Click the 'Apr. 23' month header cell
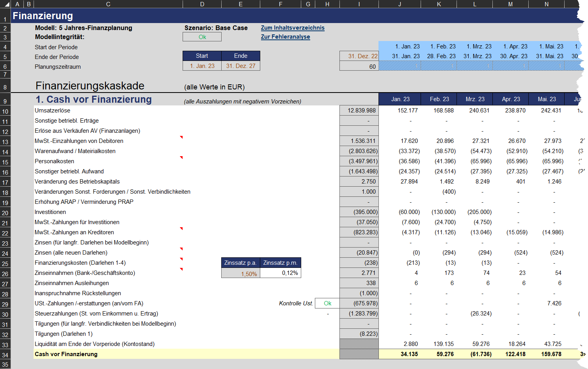The height and width of the screenshot is (369, 588). [510, 99]
